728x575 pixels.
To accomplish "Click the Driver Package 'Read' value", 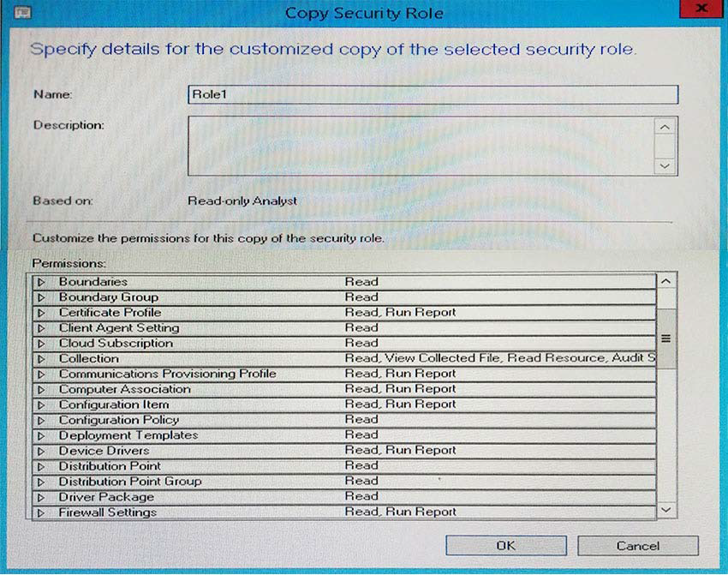I will (x=361, y=496).
